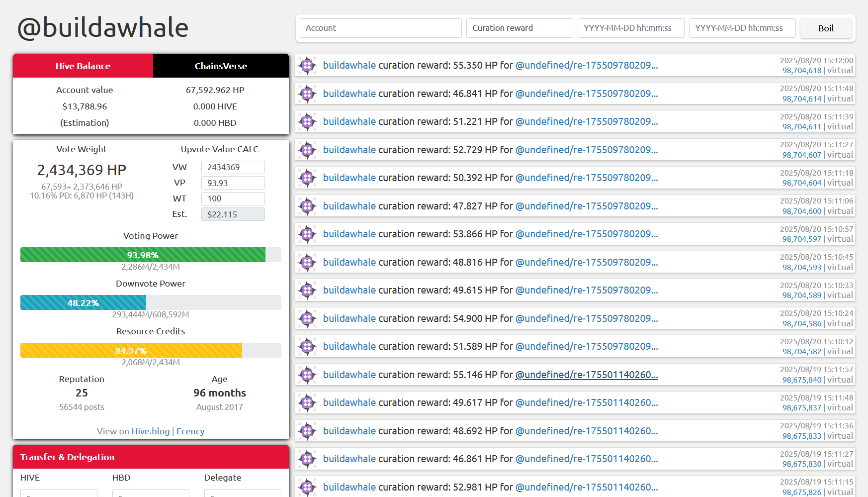868x497 pixels.
Task: Open block 98,675,830 link
Action: [802, 464]
